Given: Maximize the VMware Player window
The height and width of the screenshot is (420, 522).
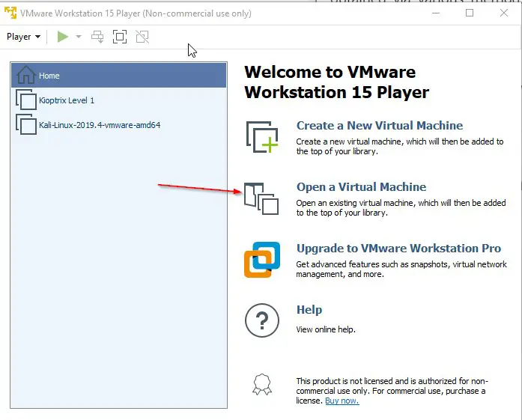Looking at the screenshot, I should point(470,13).
